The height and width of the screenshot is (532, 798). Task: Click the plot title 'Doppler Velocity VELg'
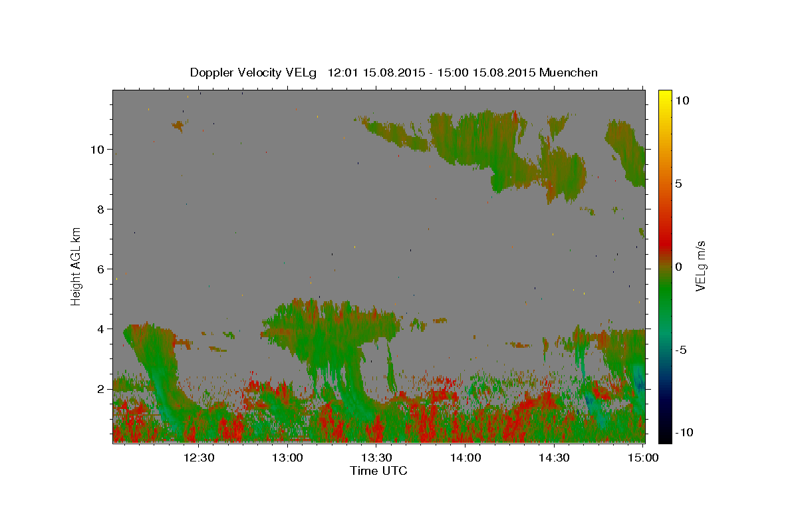(x=253, y=72)
